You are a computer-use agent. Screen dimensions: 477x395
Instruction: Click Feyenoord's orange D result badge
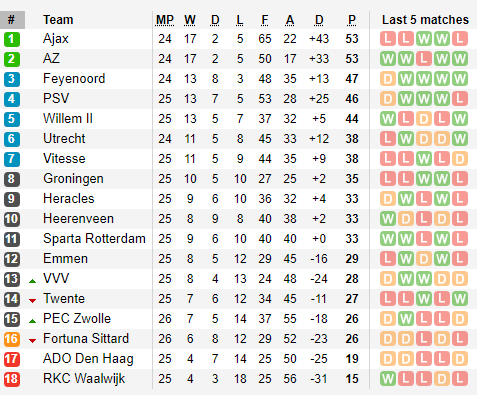[x=388, y=79]
